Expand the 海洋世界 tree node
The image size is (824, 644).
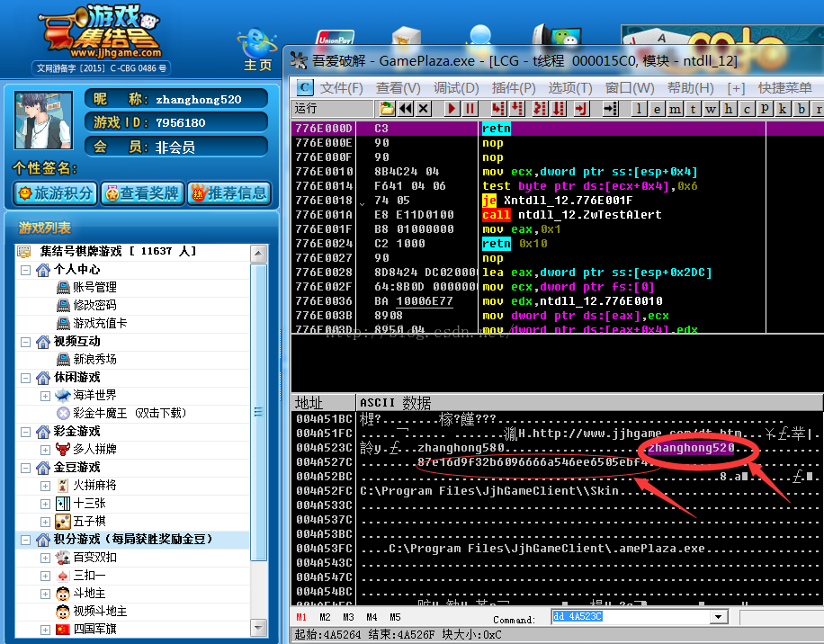click(x=45, y=396)
